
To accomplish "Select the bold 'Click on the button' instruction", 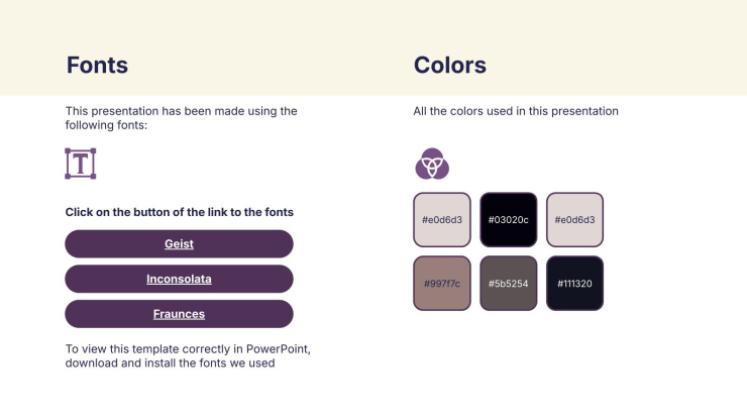I will (179, 212).
